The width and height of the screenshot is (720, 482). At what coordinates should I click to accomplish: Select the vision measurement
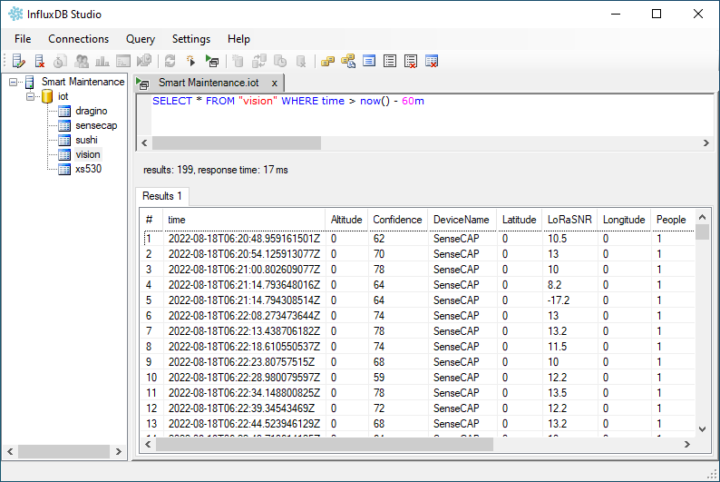[88, 154]
